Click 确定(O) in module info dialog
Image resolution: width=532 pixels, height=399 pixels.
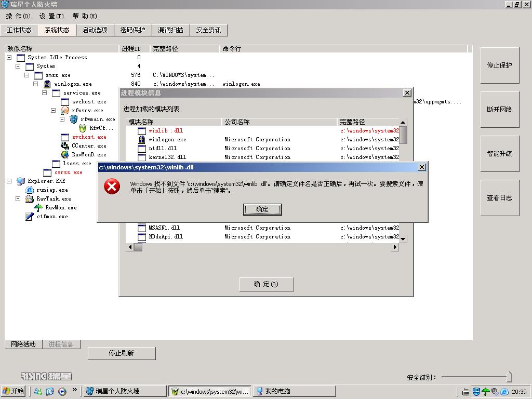pyautogui.click(x=267, y=284)
